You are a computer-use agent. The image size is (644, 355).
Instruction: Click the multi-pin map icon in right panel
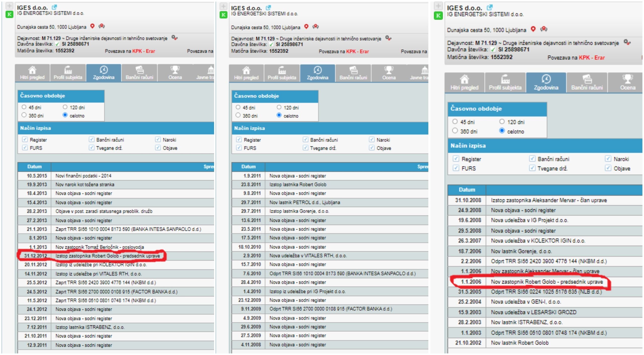tap(544, 29)
